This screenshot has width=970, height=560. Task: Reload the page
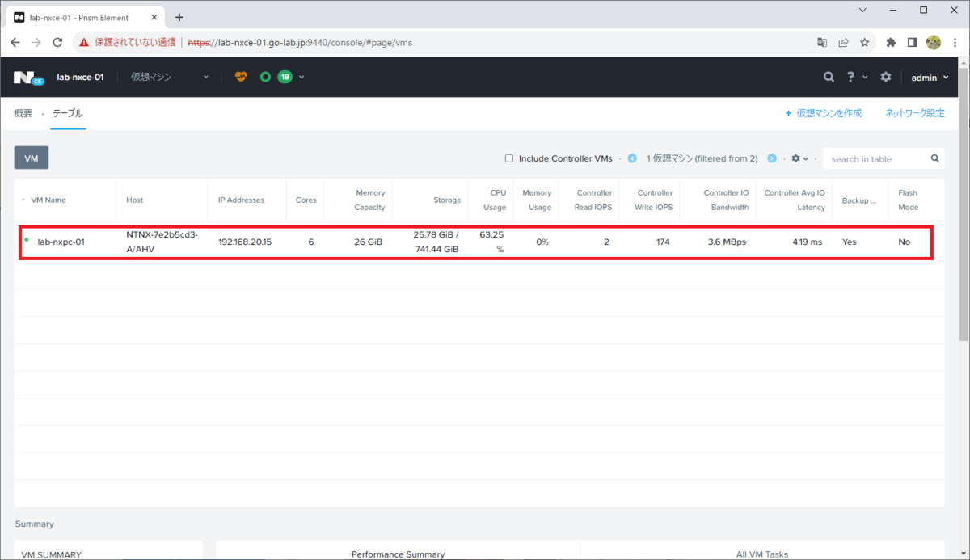pyautogui.click(x=58, y=42)
